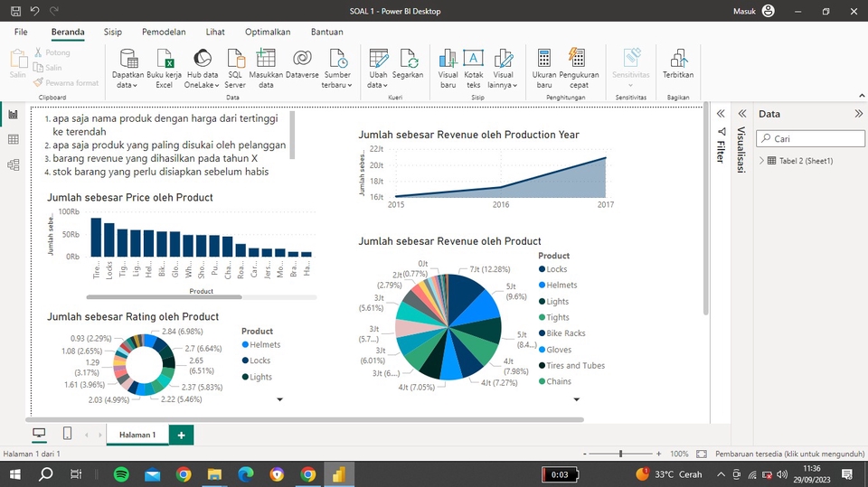Switch to table data view
Viewport: 868px width, 487px height.
[14, 139]
